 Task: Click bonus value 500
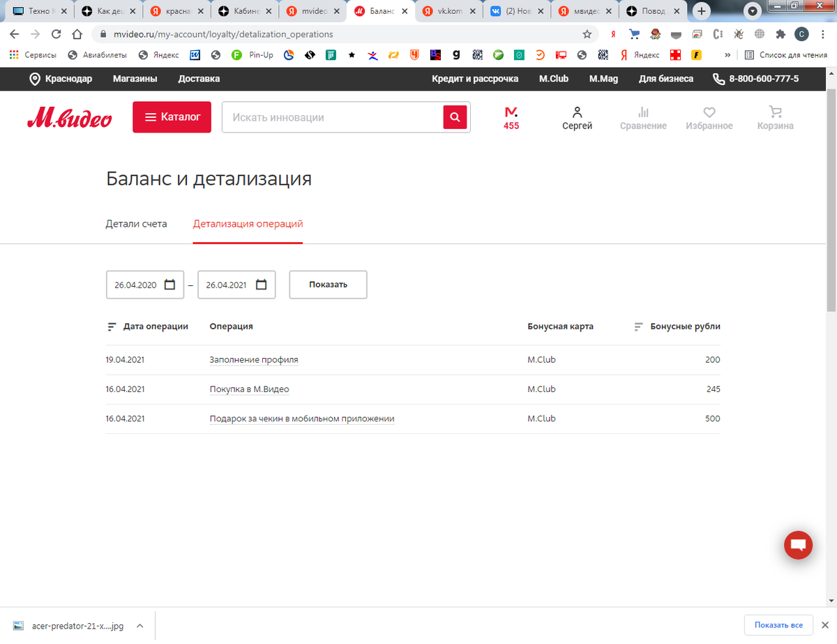coord(712,419)
